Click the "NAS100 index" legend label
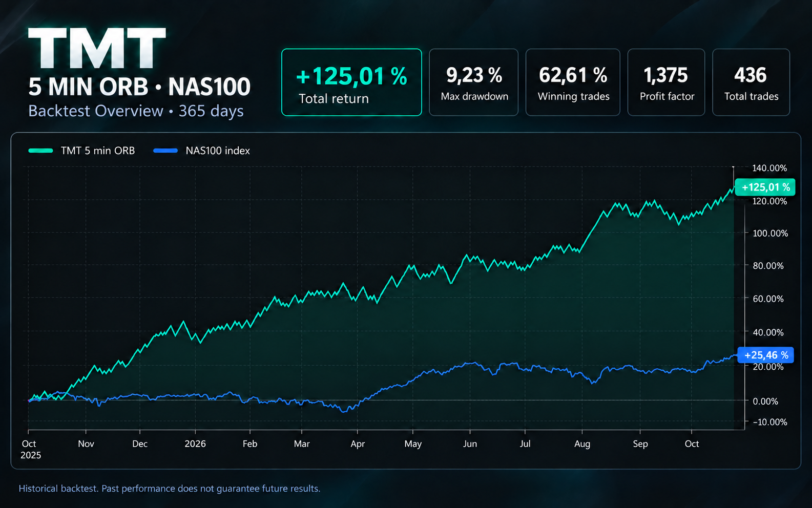 coord(218,151)
